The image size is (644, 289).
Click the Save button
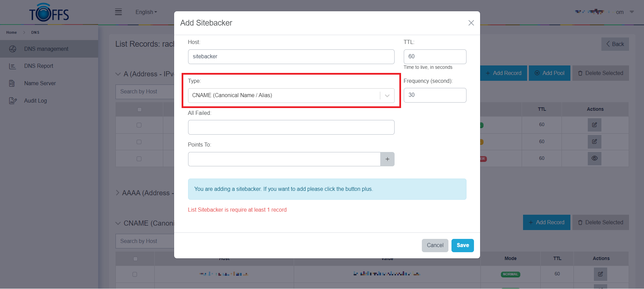(462, 245)
